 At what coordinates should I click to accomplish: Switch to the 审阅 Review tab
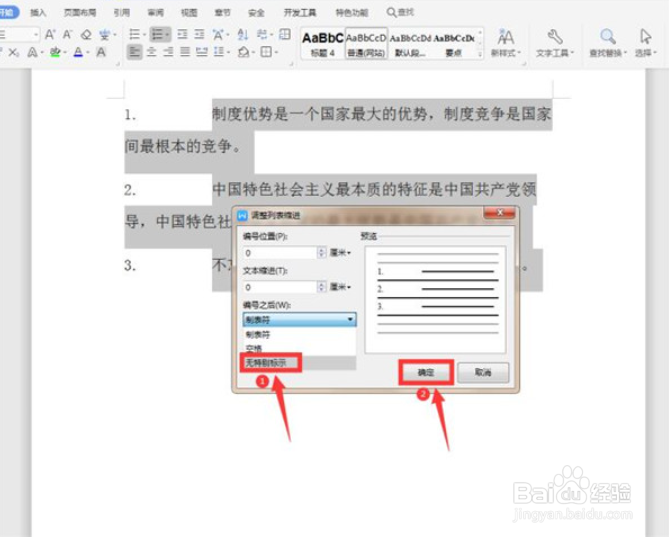point(155,12)
